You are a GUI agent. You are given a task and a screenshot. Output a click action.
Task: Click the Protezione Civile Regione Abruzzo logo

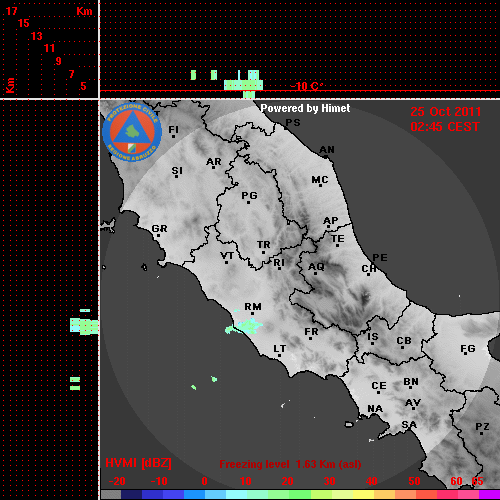point(132,132)
